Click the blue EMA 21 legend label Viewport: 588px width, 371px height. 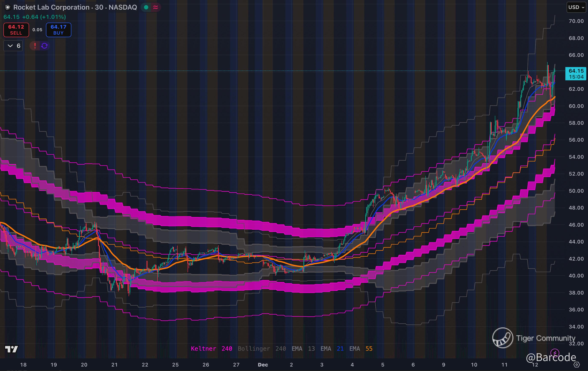[x=332, y=349]
